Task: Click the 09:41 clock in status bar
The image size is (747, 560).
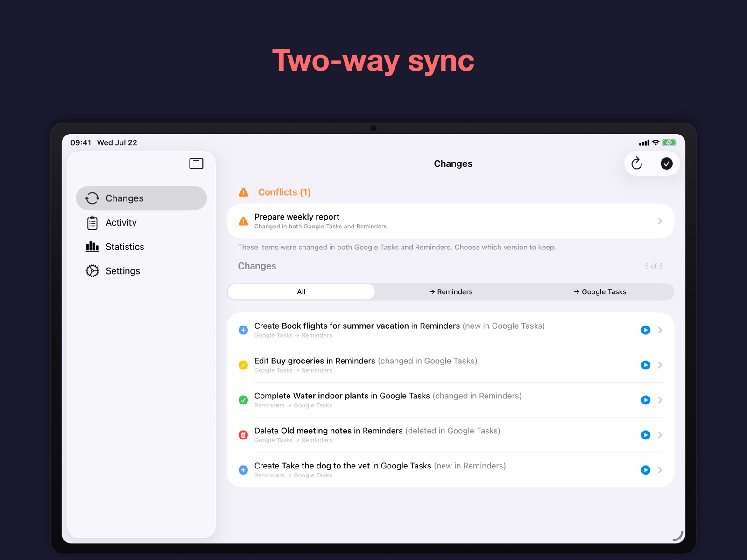Action: (x=81, y=142)
